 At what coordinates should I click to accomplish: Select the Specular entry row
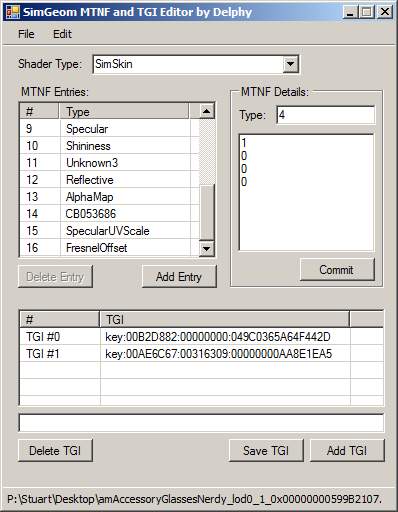tap(109, 129)
